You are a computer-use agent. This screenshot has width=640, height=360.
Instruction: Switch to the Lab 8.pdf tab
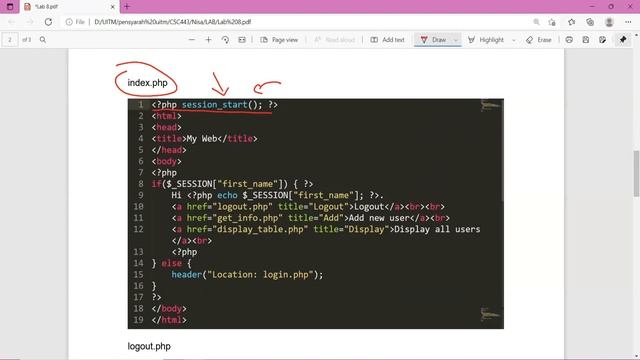tap(69, 7)
